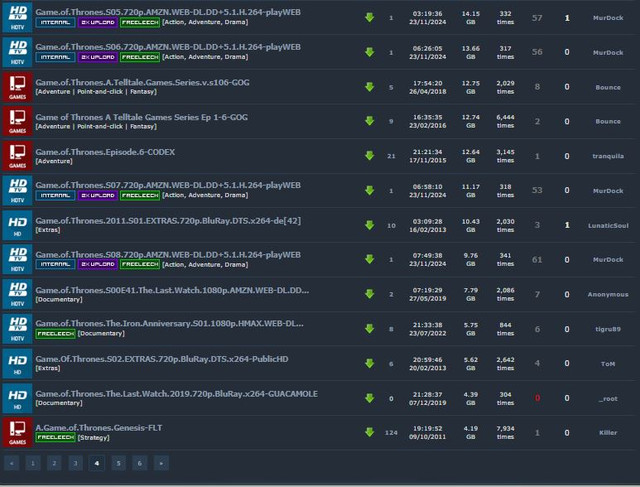Open uploader MurDock on S05 row
The image size is (640, 487).
[x=608, y=18]
